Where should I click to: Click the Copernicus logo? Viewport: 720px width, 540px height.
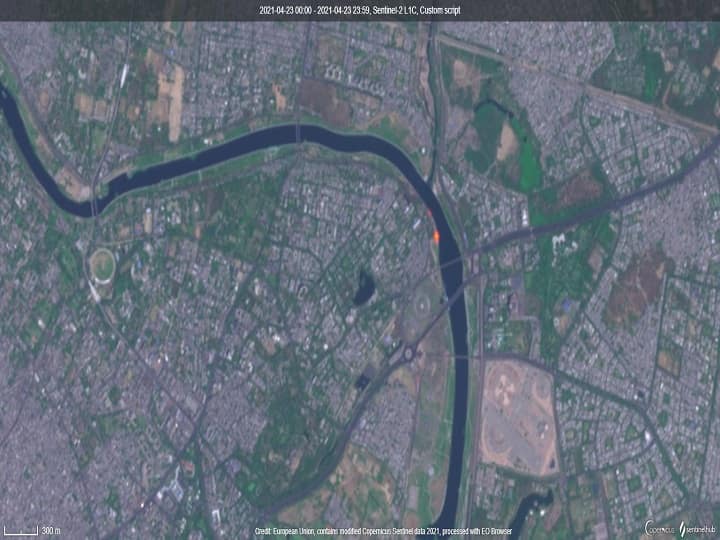pyautogui.click(x=660, y=528)
